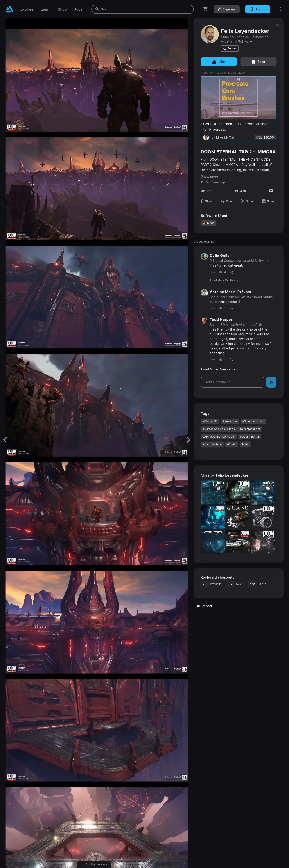This screenshot has height=868, width=289.
Task: Open the Jobs menu
Action: pos(78,9)
